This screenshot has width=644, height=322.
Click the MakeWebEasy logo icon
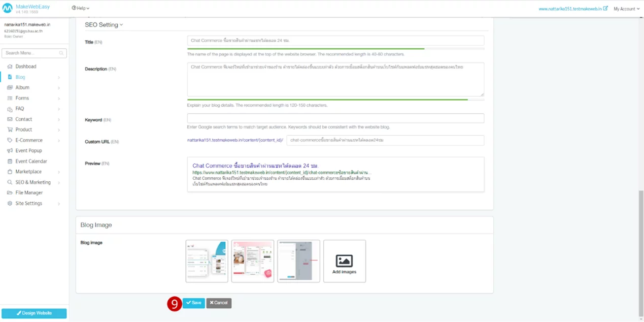[8, 9]
